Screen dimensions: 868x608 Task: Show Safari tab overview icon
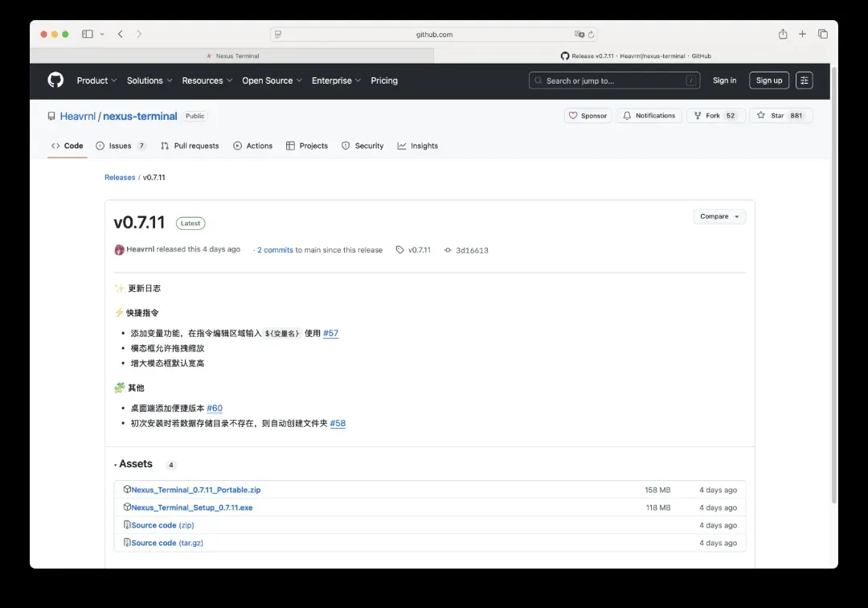[x=822, y=35]
